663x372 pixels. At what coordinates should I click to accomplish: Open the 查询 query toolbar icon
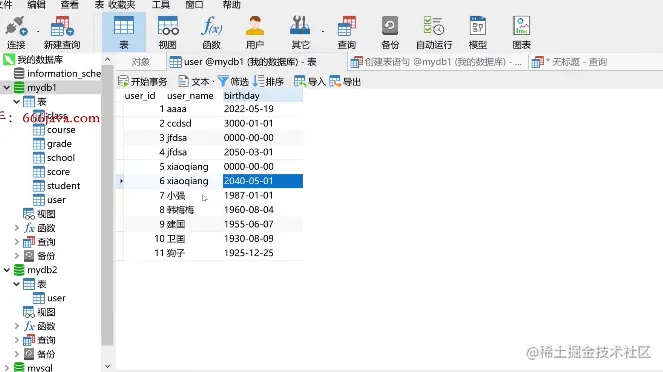click(x=346, y=32)
